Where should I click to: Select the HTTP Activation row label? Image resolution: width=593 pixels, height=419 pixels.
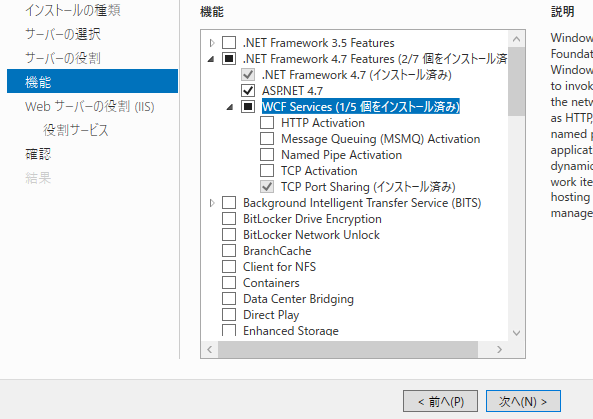[323, 123]
